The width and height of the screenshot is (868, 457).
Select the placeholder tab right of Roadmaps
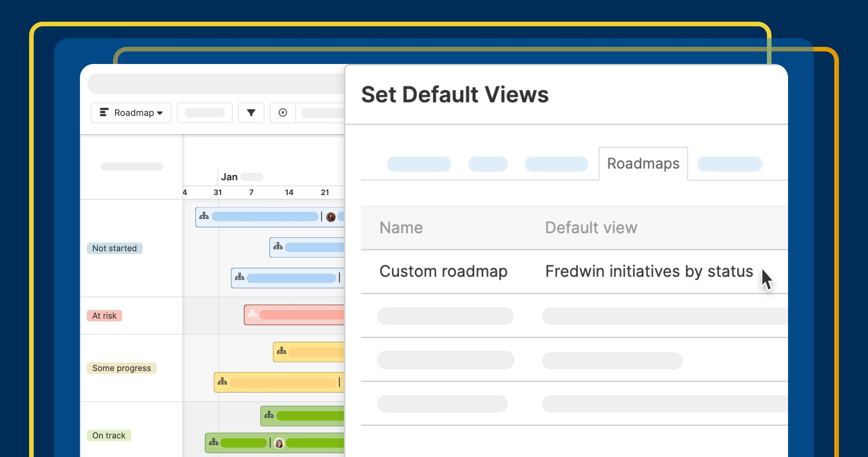click(x=730, y=164)
